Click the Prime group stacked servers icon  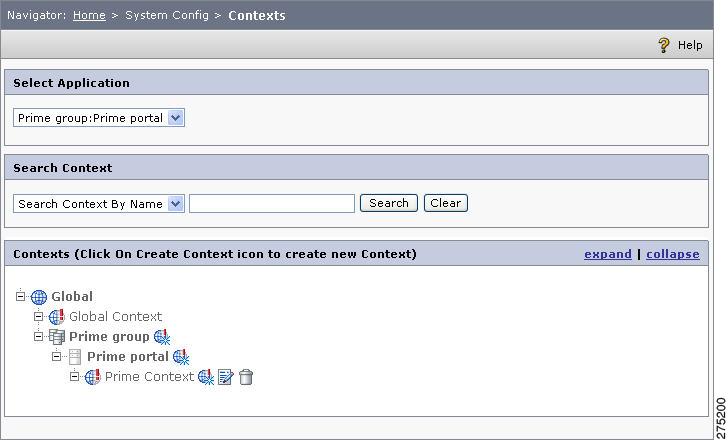point(57,337)
